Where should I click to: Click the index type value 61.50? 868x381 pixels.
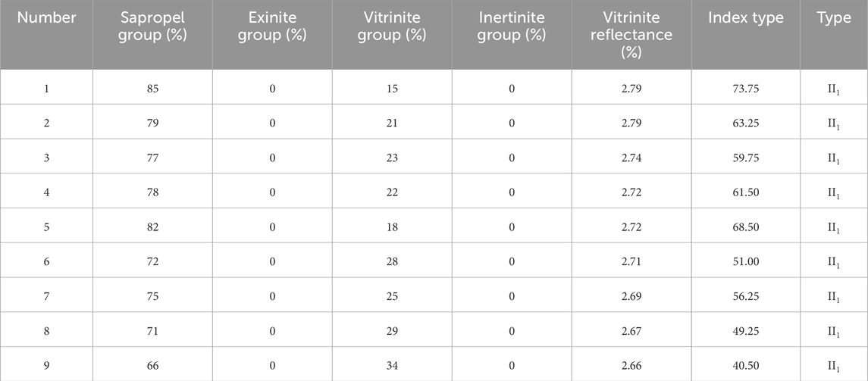(x=746, y=192)
